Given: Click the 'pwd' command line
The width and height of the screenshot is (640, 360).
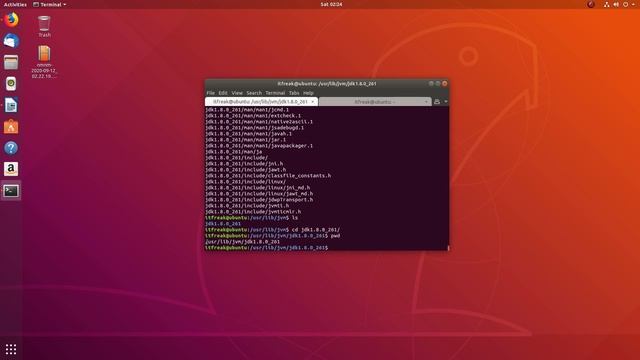Looking at the screenshot, I should tap(273, 236).
